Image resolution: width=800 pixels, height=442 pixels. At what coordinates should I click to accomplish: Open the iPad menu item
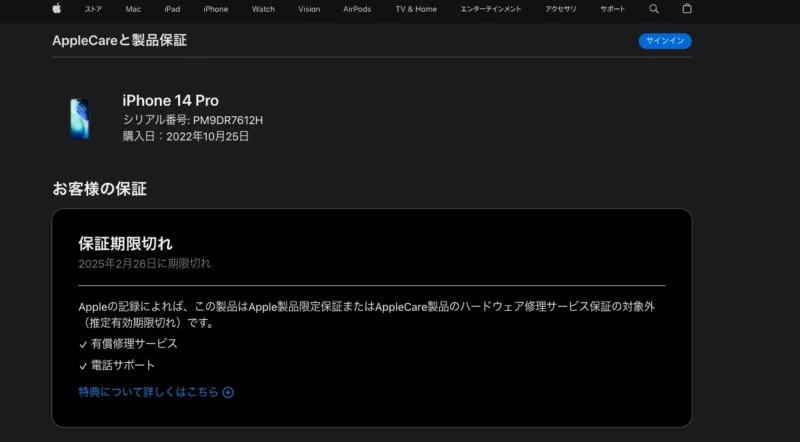tap(172, 9)
